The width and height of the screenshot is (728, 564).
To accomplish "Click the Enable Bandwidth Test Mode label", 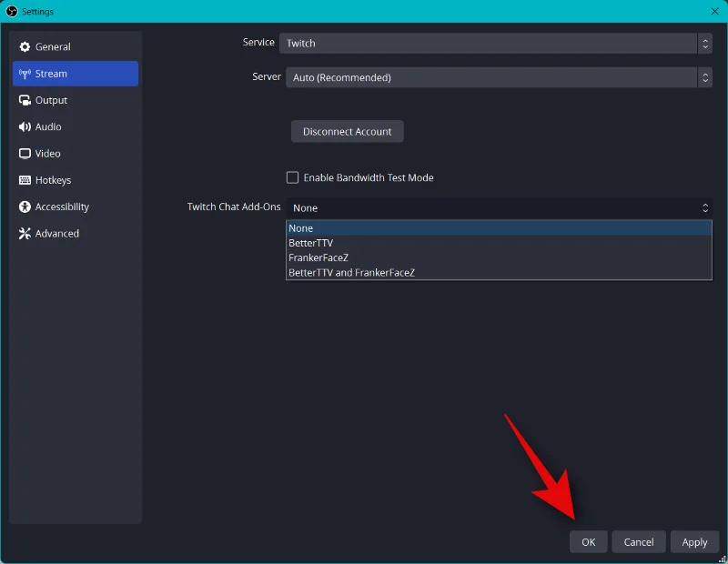I will [x=369, y=177].
